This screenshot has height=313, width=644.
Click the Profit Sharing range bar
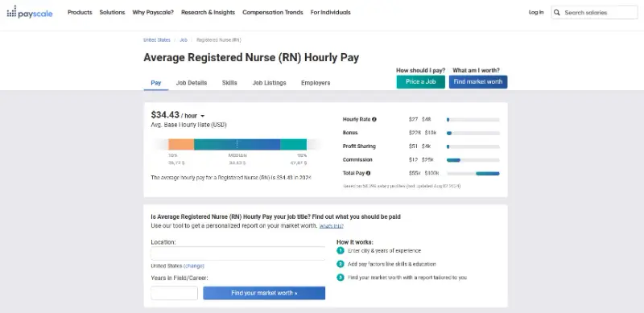click(473, 146)
